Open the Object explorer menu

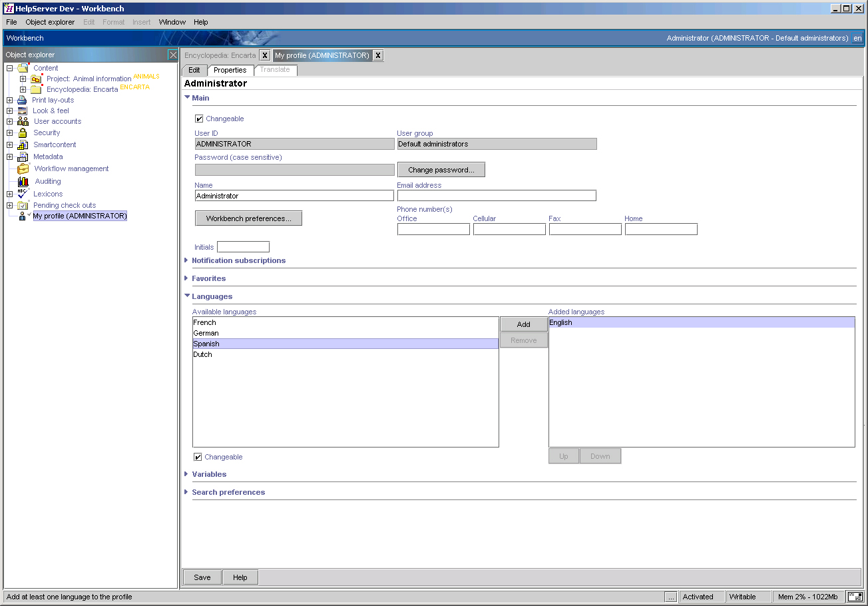pyautogui.click(x=50, y=22)
